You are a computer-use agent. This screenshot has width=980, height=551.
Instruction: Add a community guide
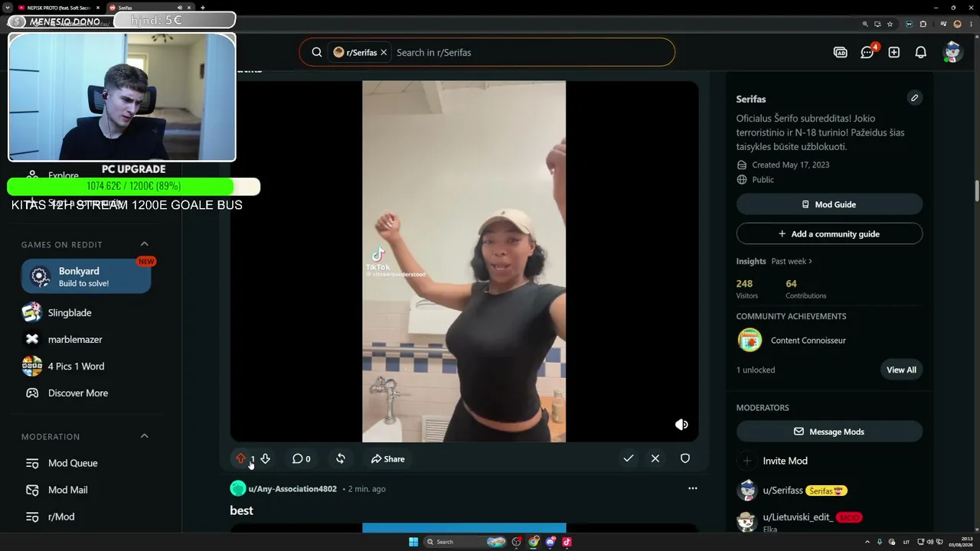(829, 233)
